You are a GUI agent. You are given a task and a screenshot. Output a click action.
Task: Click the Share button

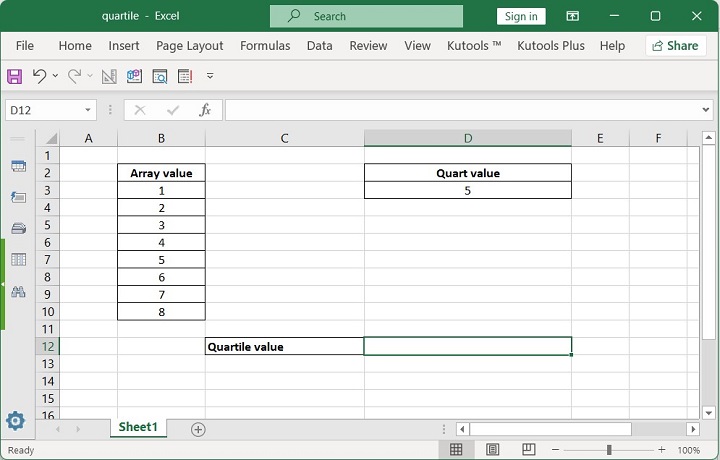pyautogui.click(x=675, y=45)
